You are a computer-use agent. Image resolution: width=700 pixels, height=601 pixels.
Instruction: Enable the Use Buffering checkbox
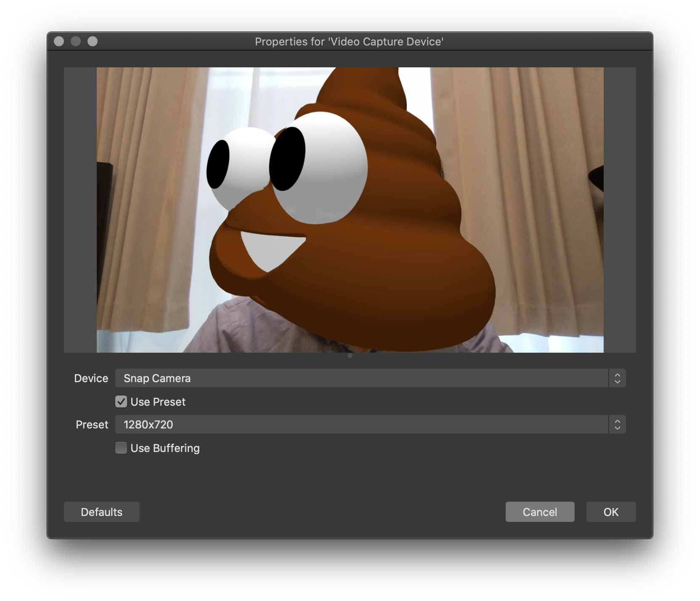121,448
